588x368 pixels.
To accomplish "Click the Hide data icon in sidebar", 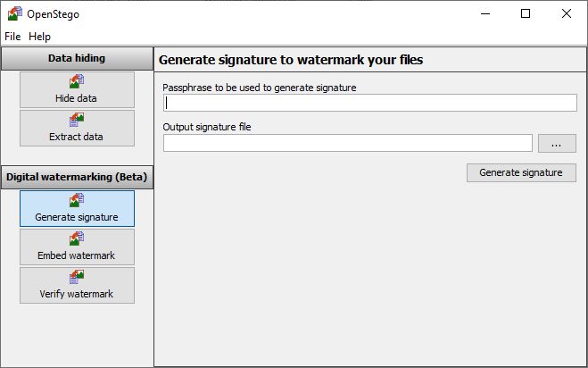I will (77, 81).
